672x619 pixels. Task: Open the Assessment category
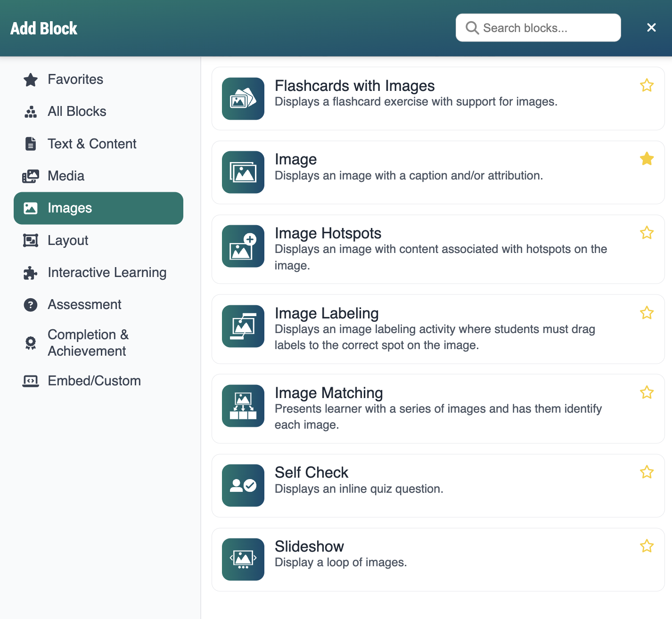[x=98, y=305]
